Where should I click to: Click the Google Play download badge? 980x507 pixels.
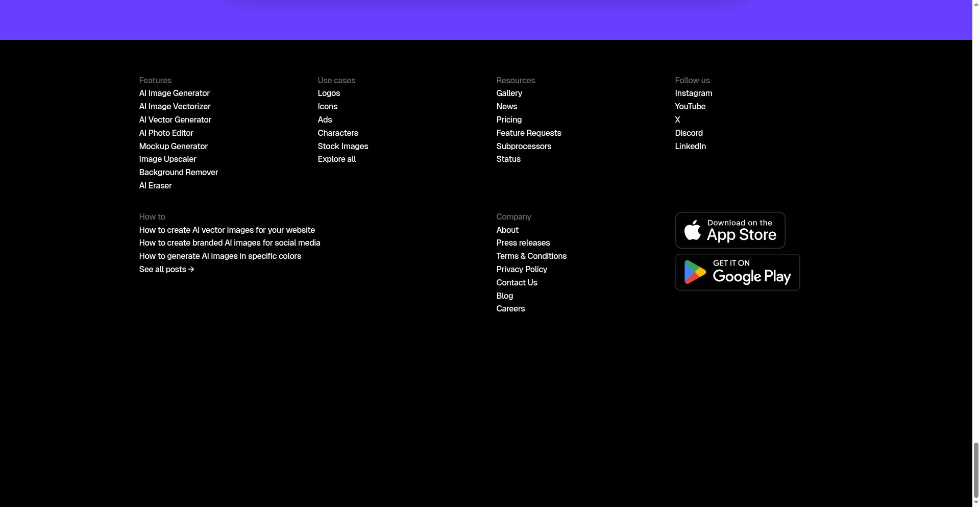coord(737,272)
